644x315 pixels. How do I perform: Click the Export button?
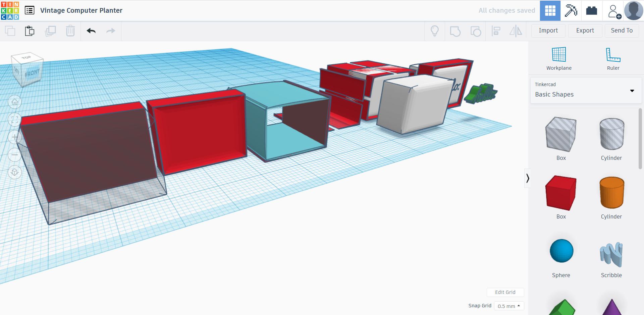pos(585,30)
